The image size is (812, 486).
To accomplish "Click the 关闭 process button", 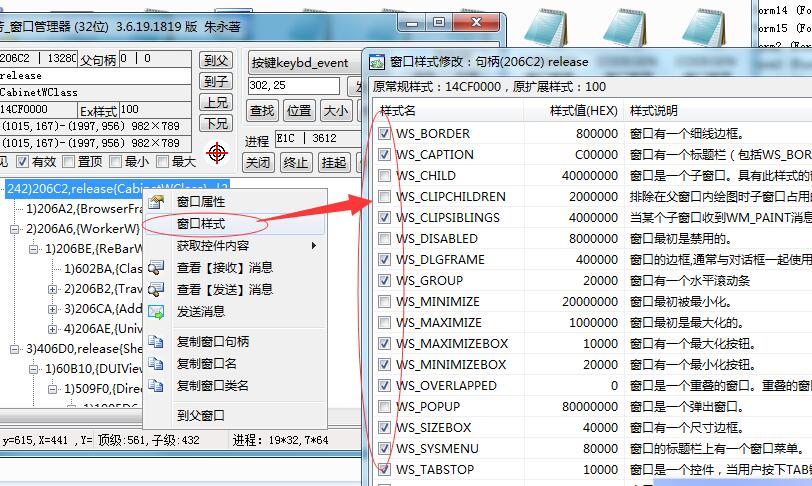I will pos(258,163).
